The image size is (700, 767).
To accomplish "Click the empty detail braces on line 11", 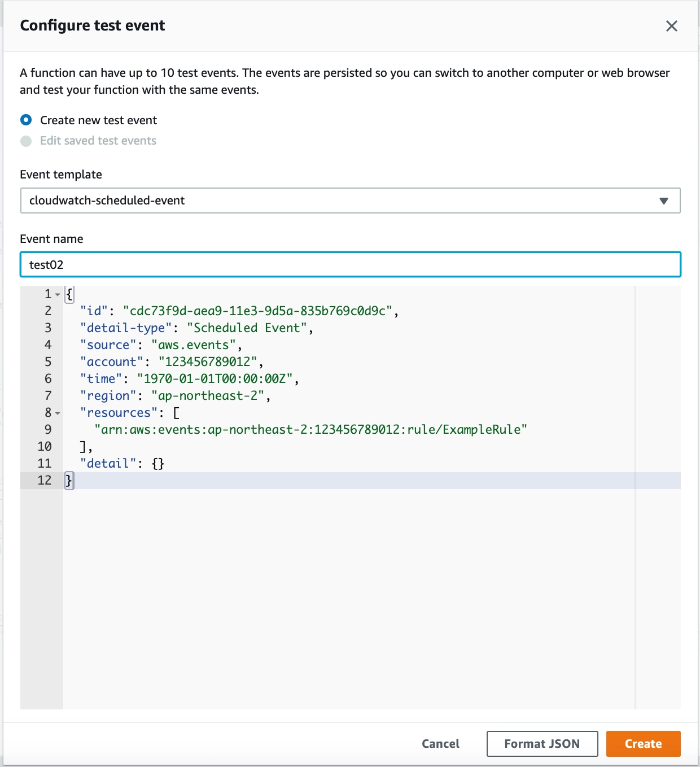I will (x=158, y=464).
